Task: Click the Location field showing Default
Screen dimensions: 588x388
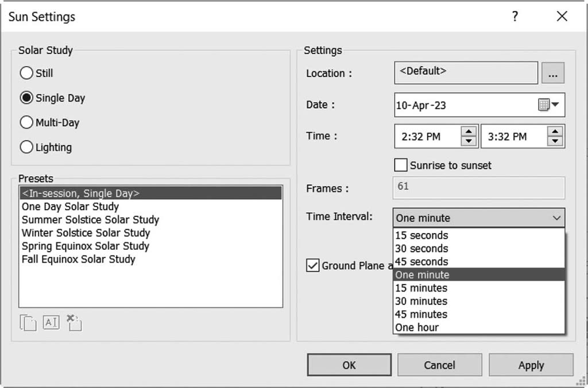Action: click(466, 73)
